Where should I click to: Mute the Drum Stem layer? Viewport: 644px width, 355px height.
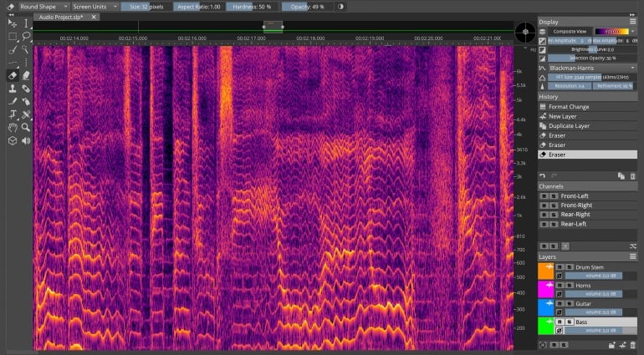(560, 267)
